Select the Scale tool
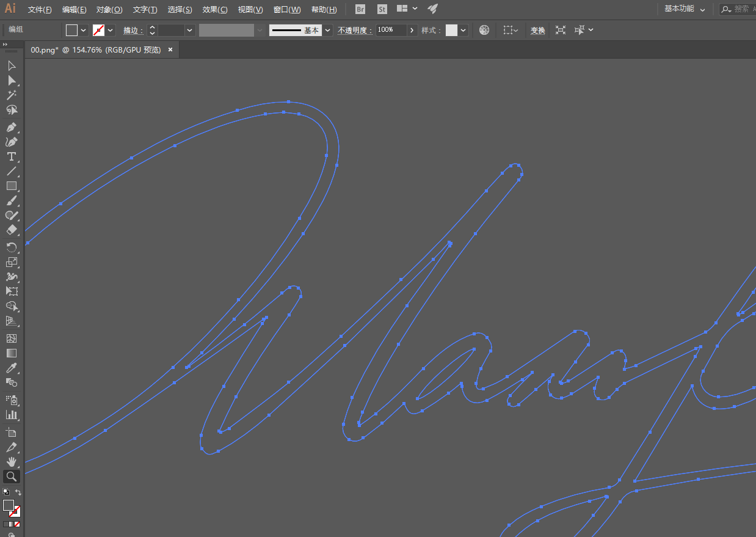 pos(11,262)
